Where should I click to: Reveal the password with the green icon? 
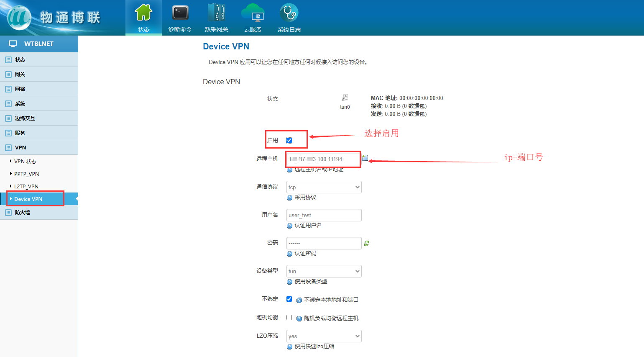pos(366,243)
